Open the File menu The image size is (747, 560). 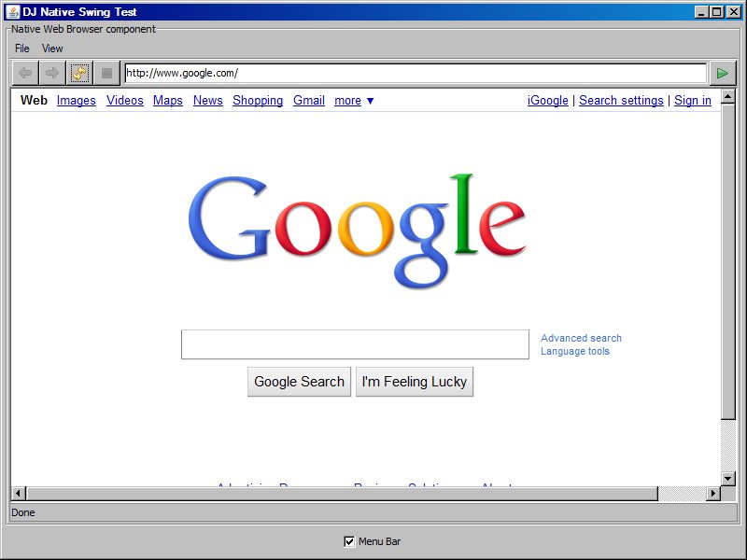22,49
